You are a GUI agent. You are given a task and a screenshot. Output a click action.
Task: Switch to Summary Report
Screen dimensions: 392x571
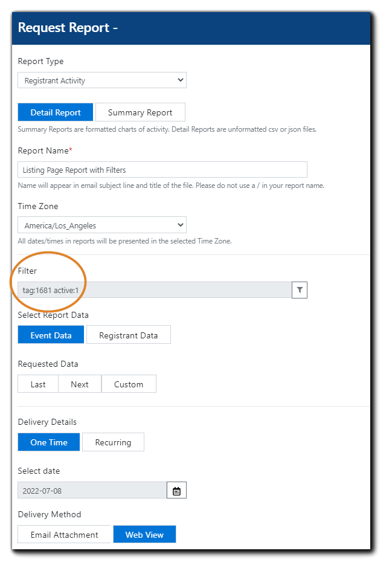[140, 112]
